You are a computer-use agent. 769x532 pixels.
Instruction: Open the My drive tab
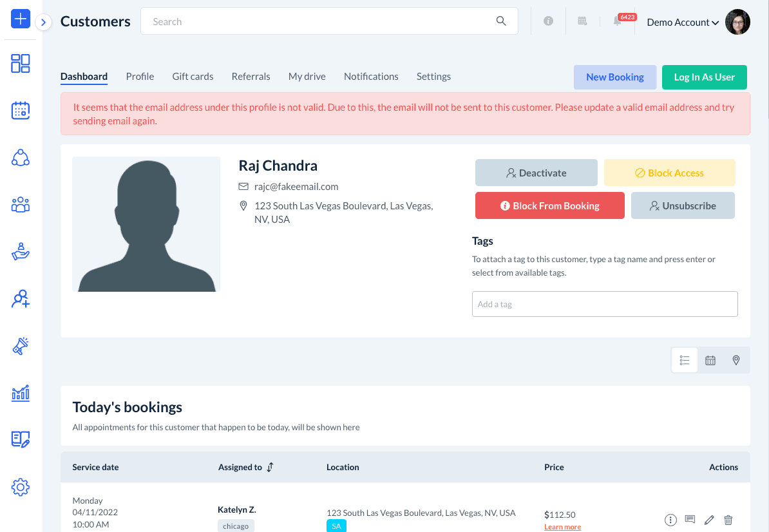(307, 77)
